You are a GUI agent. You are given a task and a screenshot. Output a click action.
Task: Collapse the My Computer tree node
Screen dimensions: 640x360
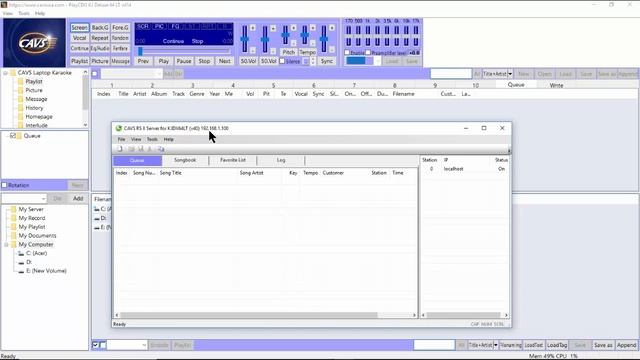(7, 244)
